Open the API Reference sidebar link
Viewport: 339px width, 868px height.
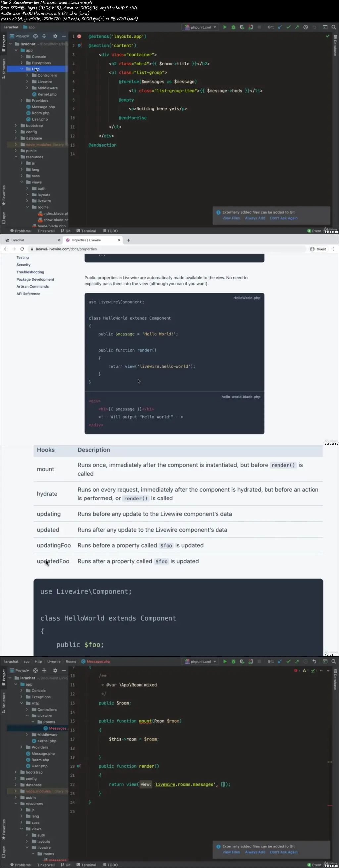click(28, 294)
